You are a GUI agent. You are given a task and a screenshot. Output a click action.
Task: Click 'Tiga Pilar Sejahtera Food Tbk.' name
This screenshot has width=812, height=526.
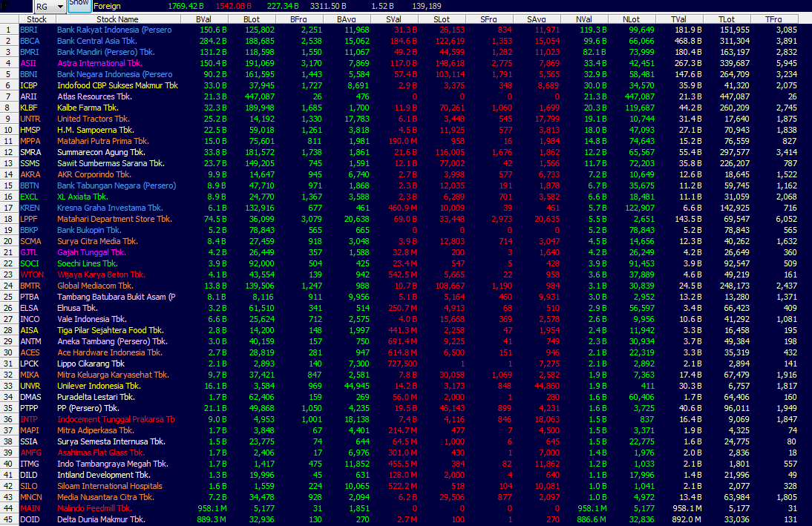pos(111,330)
